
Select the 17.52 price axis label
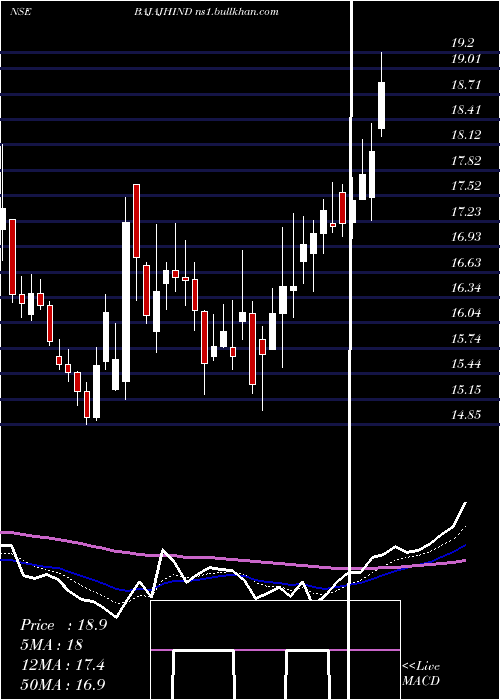[466, 186]
